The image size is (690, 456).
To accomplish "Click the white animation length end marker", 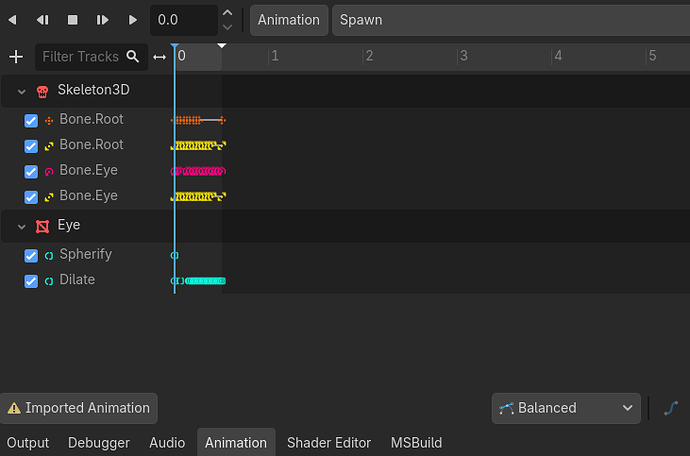I will 222,45.
